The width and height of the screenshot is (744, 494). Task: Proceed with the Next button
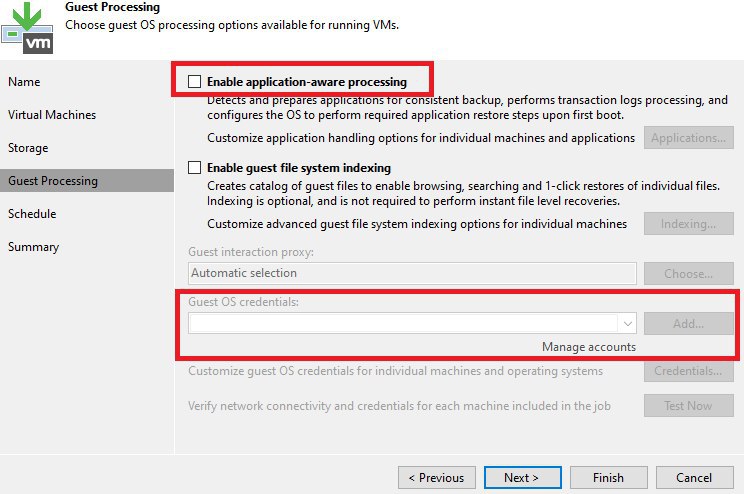coord(521,478)
